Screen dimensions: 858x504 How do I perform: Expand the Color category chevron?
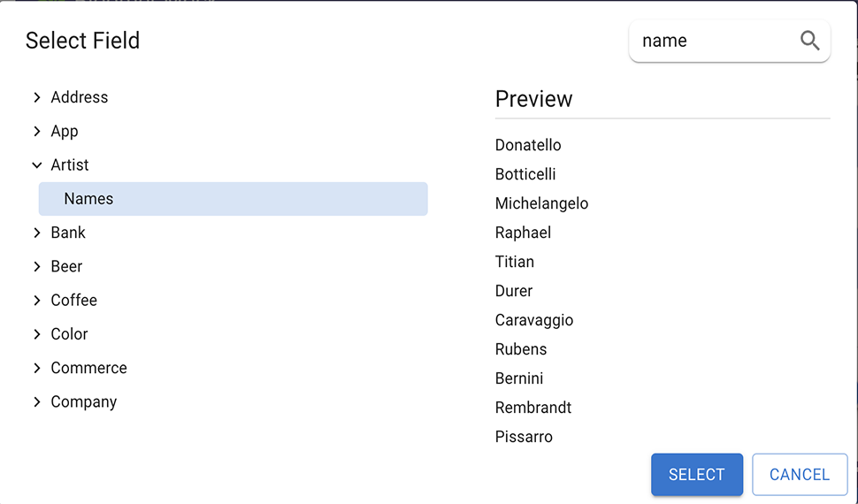[37, 334]
